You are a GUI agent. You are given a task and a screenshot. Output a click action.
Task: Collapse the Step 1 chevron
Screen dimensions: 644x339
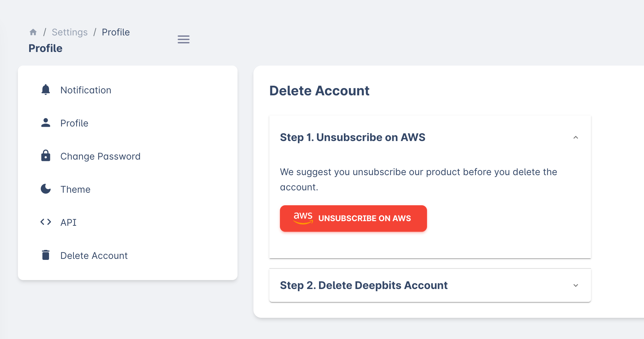576,137
